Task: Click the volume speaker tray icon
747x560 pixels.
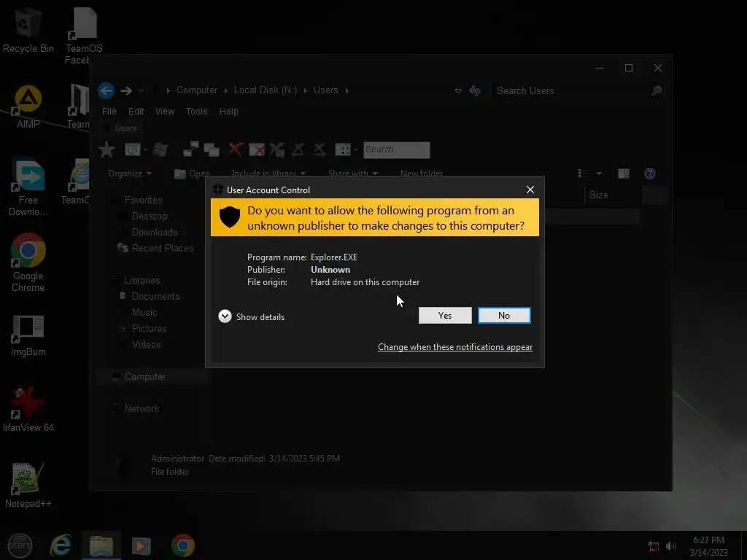Action: click(x=671, y=546)
